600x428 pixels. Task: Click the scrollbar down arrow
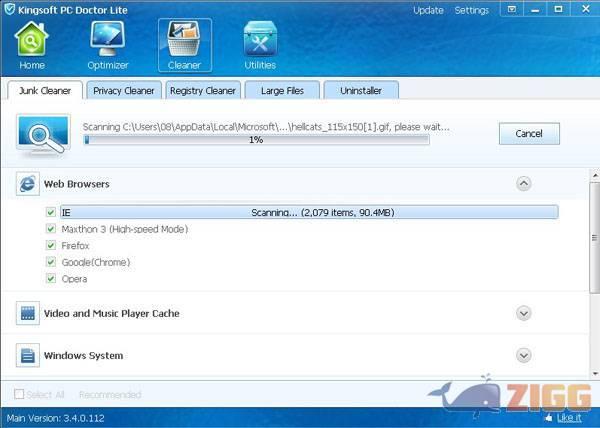[x=595, y=373]
